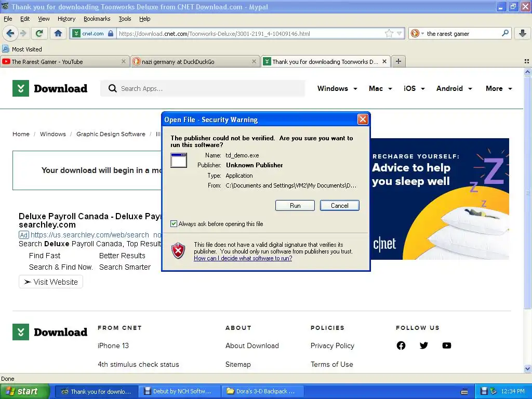This screenshot has height=399, width=532.
Task: Click Cancel in the Security Warning dialog
Action: pos(339,206)
